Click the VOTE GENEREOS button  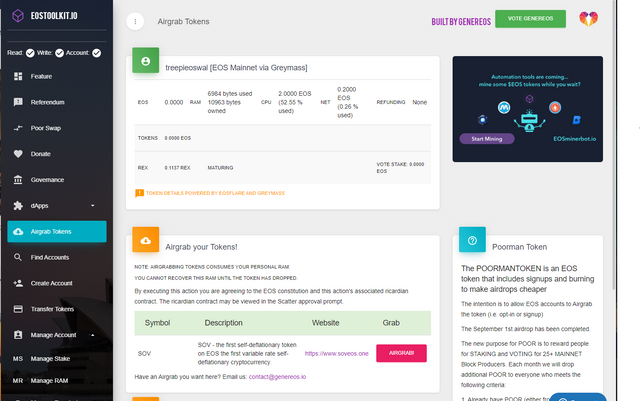click(x=530, y=19)
